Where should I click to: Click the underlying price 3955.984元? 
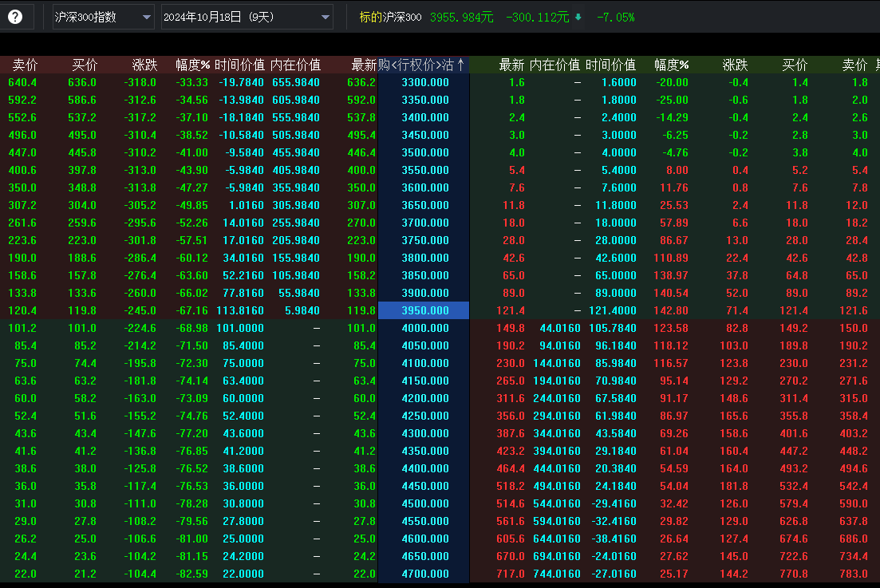pos(461,17)
